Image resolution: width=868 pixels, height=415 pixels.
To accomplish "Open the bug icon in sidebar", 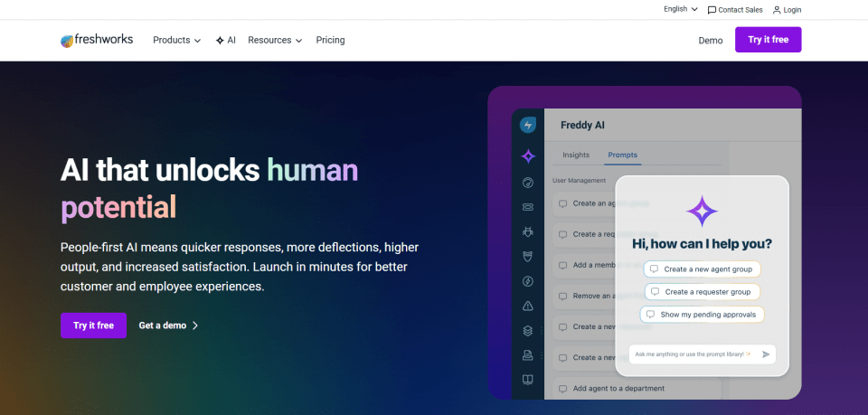I will (x=527, y=231).
